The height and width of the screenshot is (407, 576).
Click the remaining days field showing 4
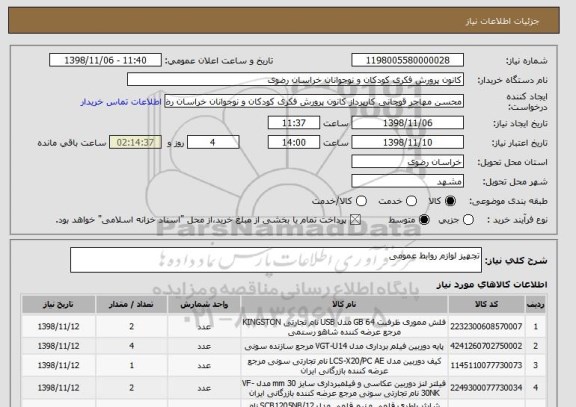(213, 142)
